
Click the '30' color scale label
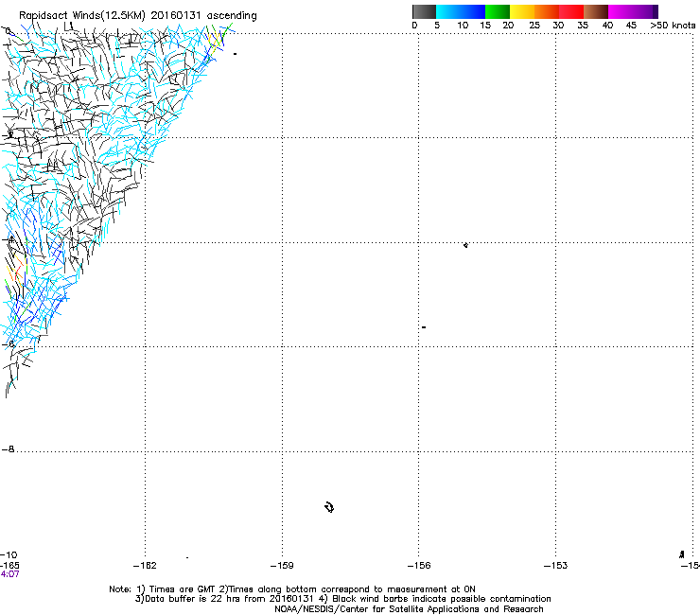point(558,26)
